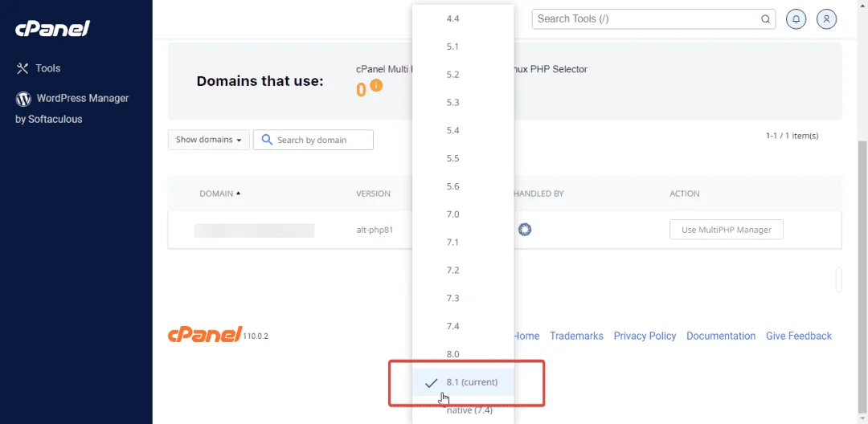Click the CloudLinux handler icon in row
This screenshot has width=868, height=424.
pyautogui.click(x=525, y=230)
